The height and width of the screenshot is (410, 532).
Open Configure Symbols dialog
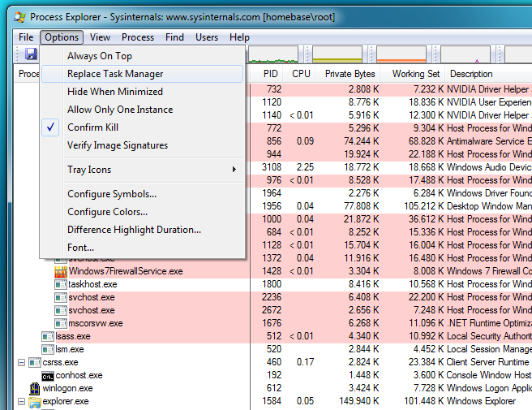142,194
